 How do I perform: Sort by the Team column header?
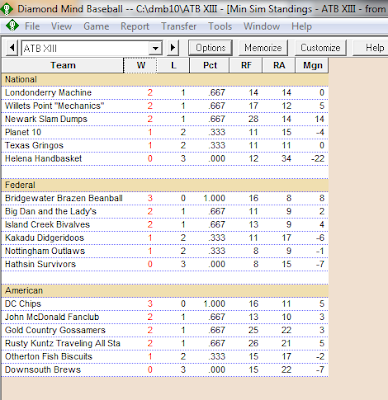pyautogui.click(x=63, y=65)
